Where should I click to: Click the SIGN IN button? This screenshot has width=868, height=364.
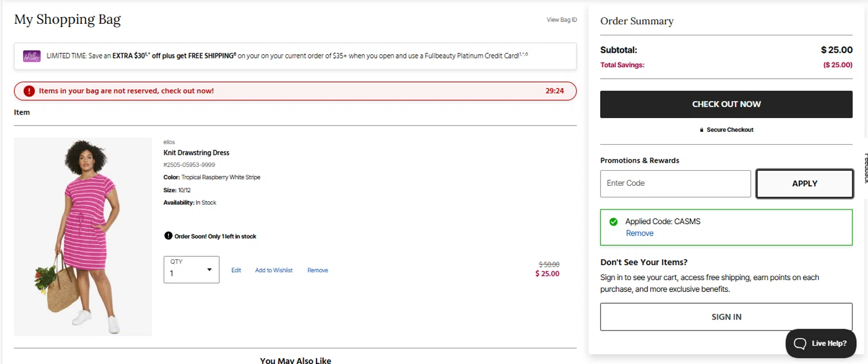726,317
